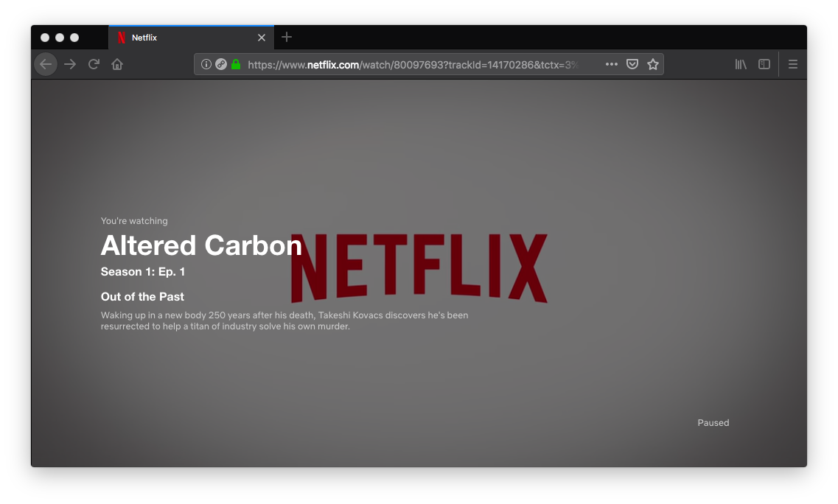Click the 'Paused' status label
The height and width of the screenshot is (504, 838).
pyautogui.click(x=713, y=423)
